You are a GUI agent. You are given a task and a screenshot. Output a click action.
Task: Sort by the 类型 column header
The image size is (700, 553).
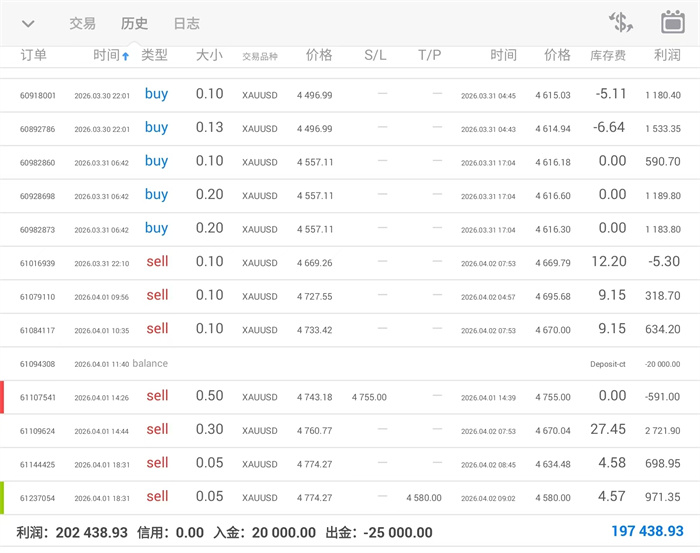155,56
